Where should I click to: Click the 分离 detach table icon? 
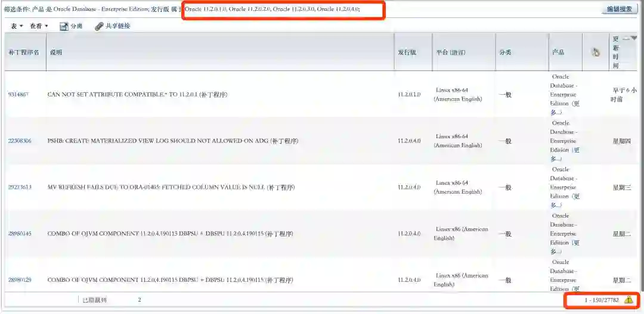tap(64, 26)
